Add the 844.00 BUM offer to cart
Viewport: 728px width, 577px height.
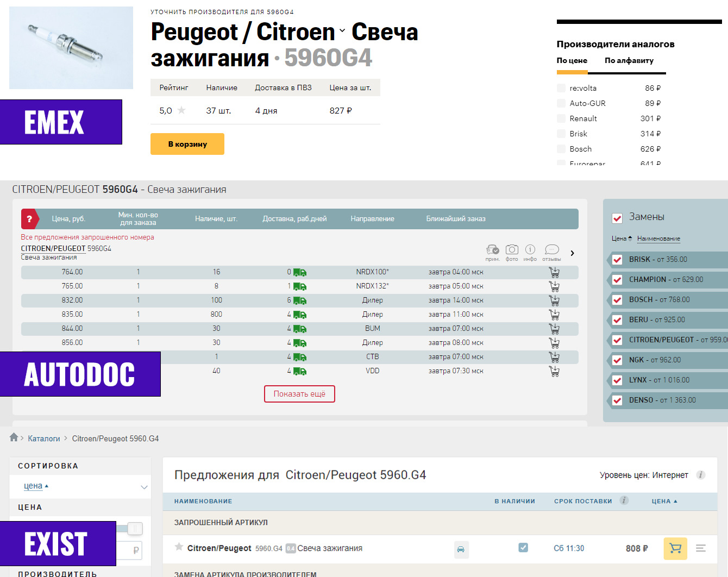point(554,329)
